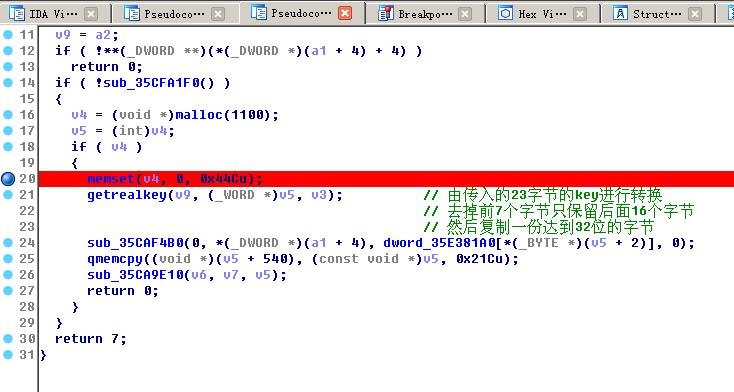Toggle breakpoint dot on line 11
Viewport: 734px width, 392px height.
[x=7, y=35]
